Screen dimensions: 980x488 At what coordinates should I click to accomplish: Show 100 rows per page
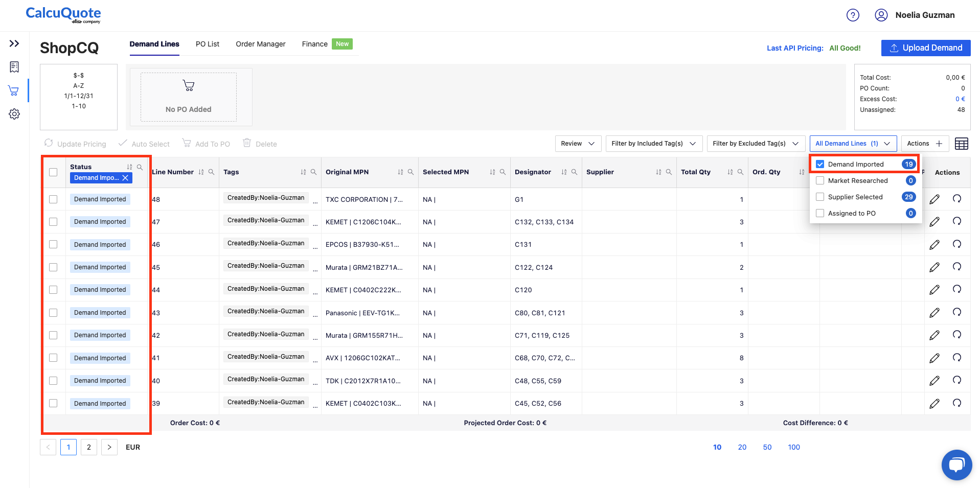[x=794, y=447]
